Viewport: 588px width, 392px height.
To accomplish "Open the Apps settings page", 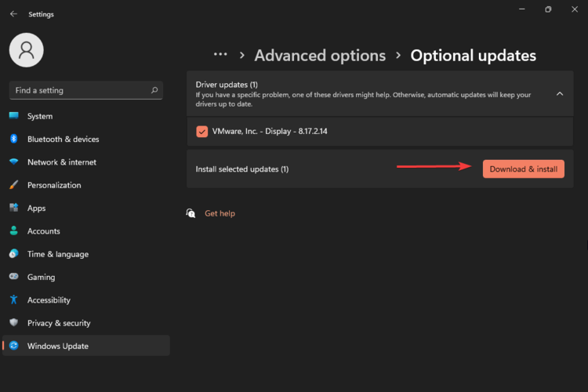I will click(x=36, y=209).
